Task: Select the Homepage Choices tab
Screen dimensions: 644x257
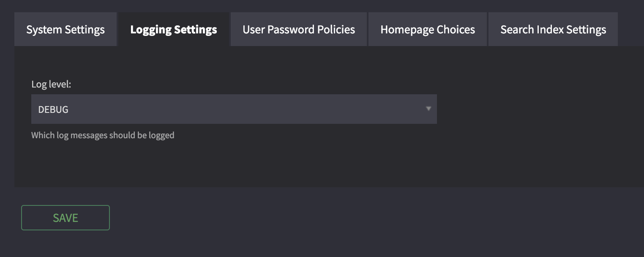Action: 428,29
